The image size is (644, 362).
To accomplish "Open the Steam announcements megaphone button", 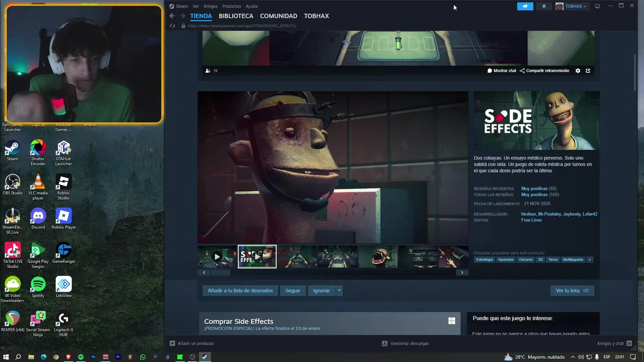I will point(525,7).
